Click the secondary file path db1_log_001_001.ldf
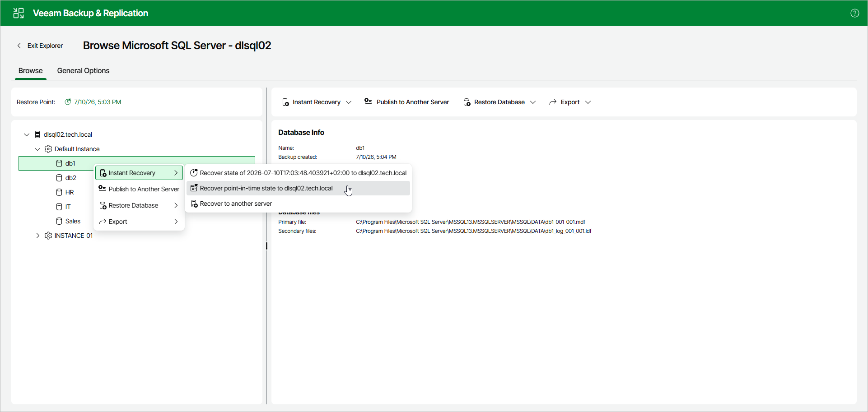The height and width of the screenshot is (412, 868). [x=474, y=231]
